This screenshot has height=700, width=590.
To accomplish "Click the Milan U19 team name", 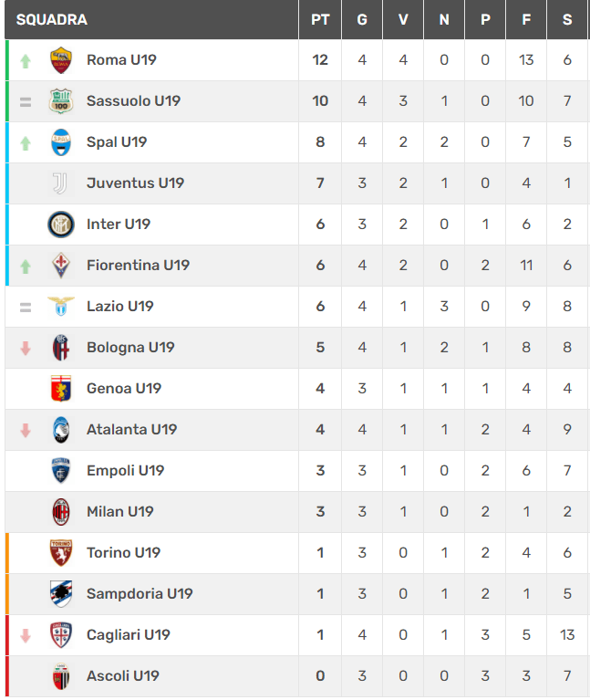I will [120, 512].
